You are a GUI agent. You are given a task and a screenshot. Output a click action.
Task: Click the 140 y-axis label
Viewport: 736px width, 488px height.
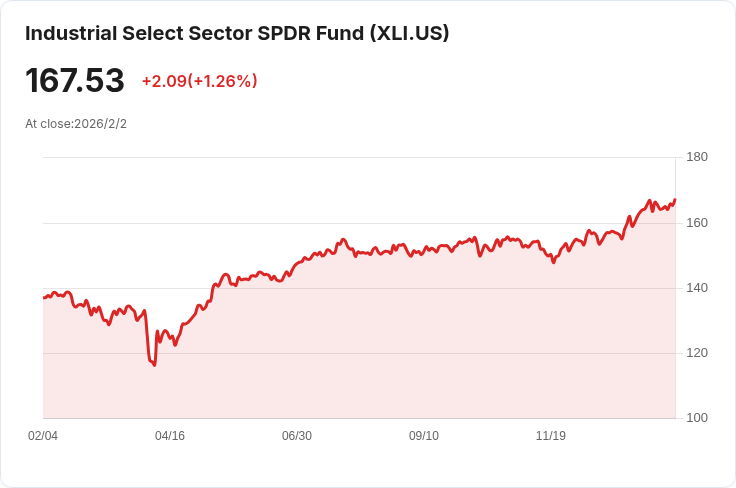[x=697, y=288]
